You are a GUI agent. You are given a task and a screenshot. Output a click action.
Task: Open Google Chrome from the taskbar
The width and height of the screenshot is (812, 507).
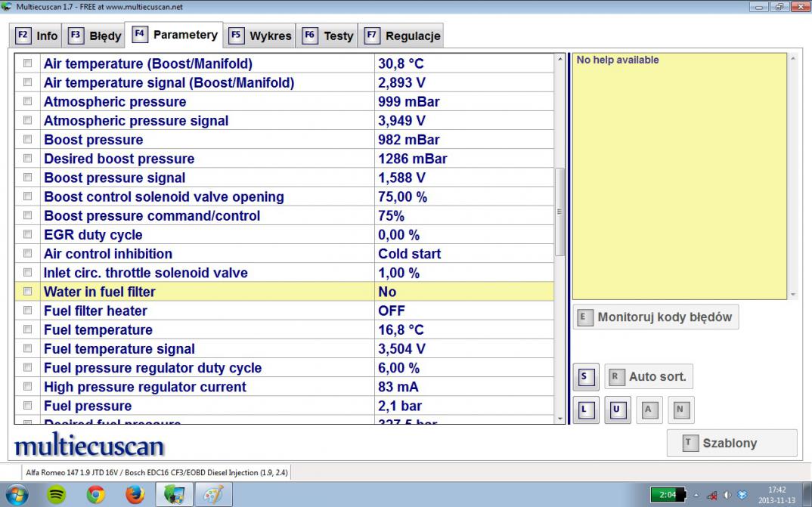coord(96,495)
